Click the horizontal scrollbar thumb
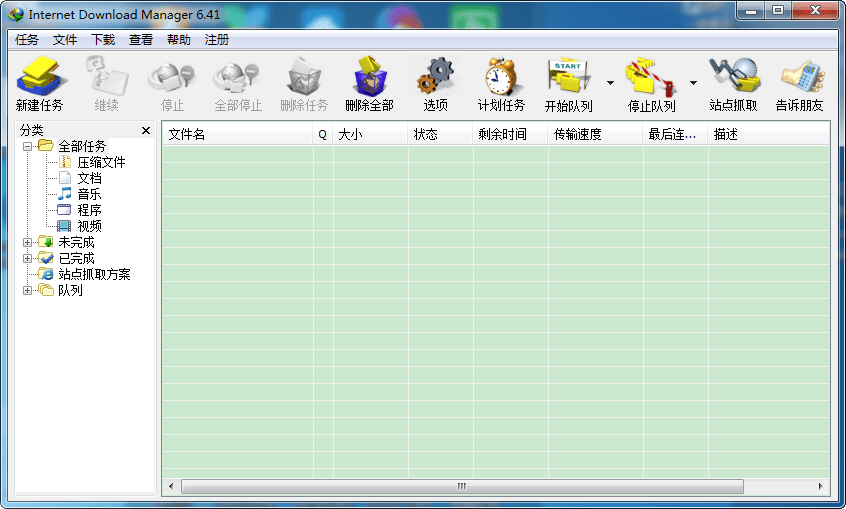846x509 pixels. click(462, 486)
